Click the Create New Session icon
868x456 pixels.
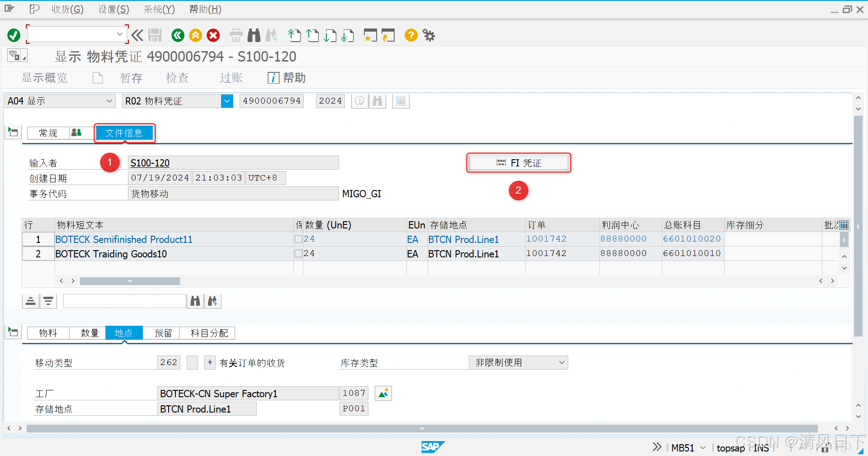coord(370,35)
